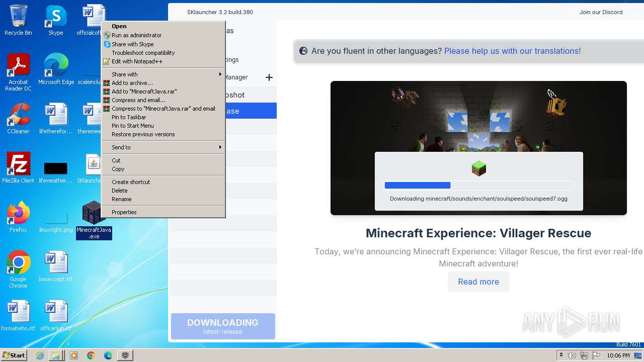The width and height of the screenshot is (644, 362).
Task: Select lossexcept.rtf document icon
Action: [56, 266]
